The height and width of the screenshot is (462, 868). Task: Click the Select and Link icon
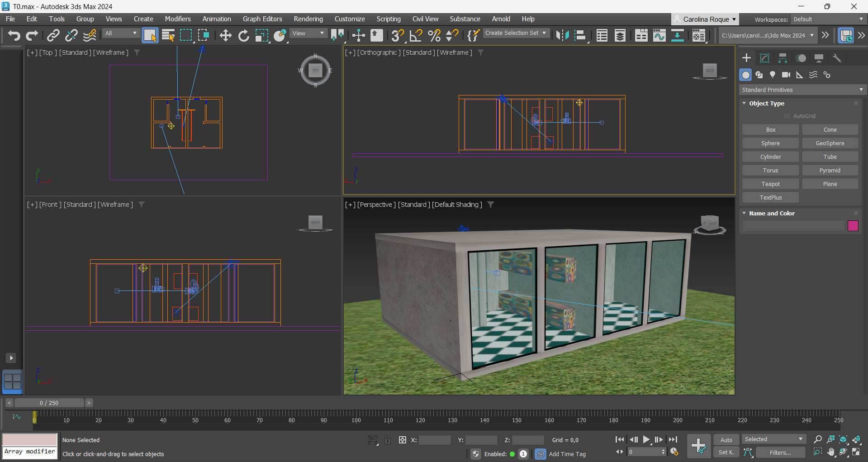[53, 35]
